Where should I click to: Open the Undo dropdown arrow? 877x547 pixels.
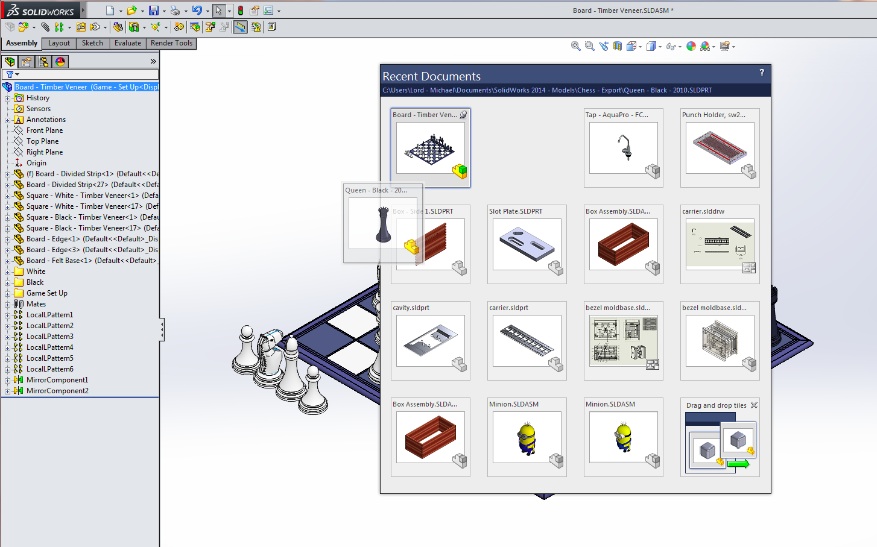click(206, 10)
